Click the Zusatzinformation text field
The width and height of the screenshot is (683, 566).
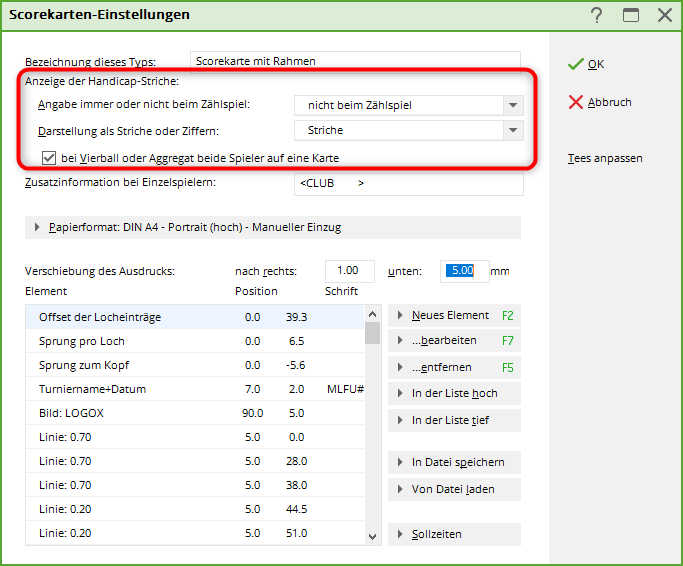coord(408,184)
